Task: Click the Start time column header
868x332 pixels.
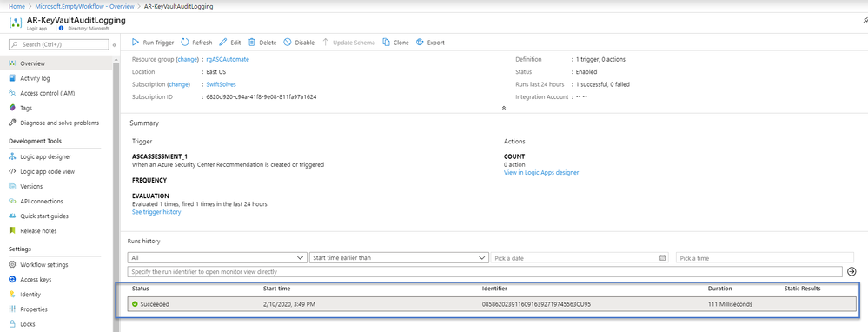Action: 276,289
